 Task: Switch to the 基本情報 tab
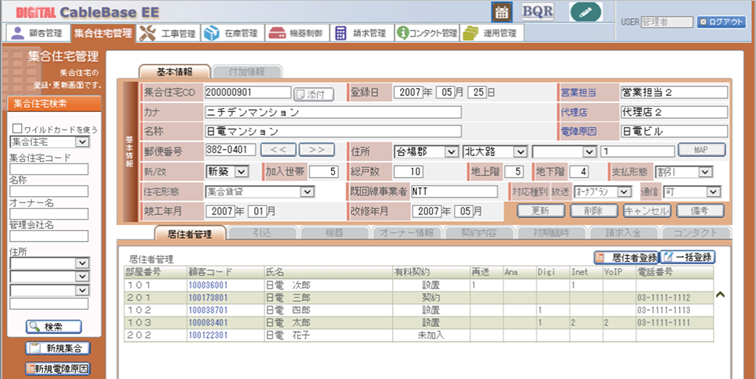(x=175, y=71)
